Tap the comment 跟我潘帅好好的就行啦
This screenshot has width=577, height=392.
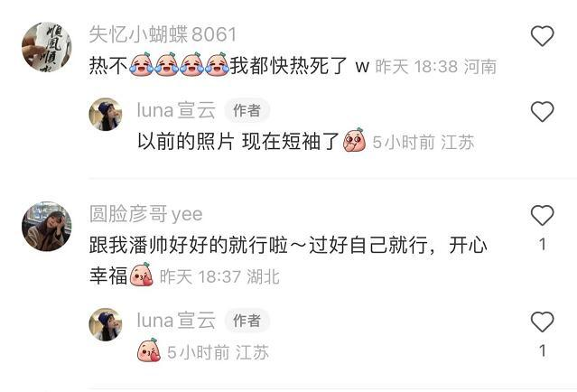tap(189, 245)
